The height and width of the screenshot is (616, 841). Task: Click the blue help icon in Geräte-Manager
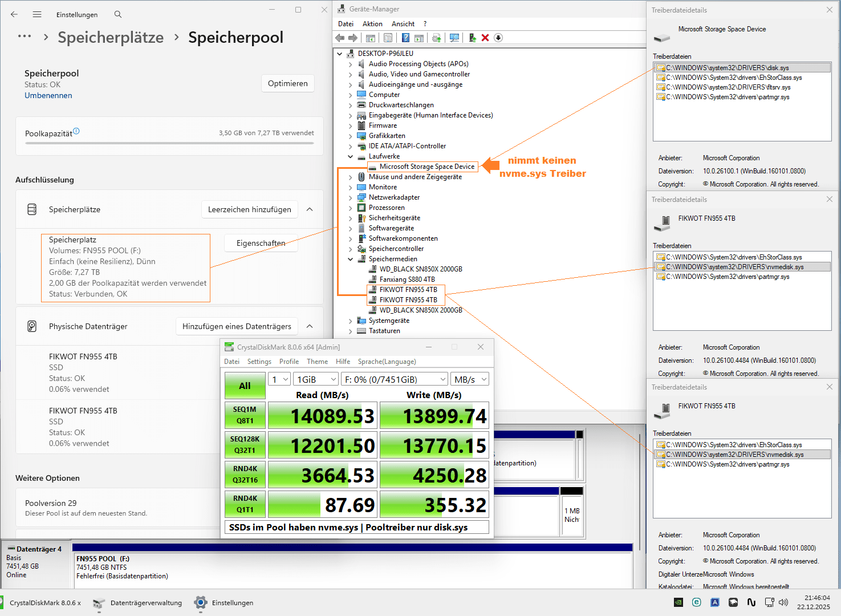405,38
